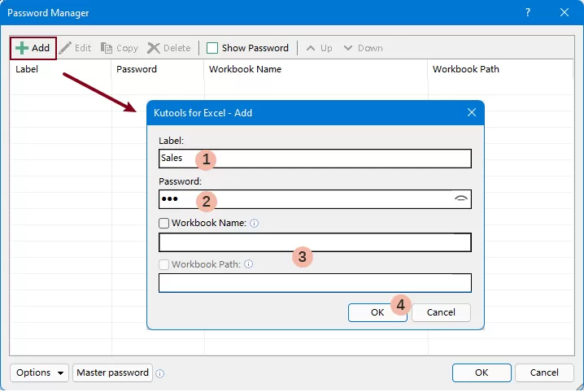Close the Password Manager window
Image resolution: width=584 pixels, height=392 pixels.
[564, 12]
